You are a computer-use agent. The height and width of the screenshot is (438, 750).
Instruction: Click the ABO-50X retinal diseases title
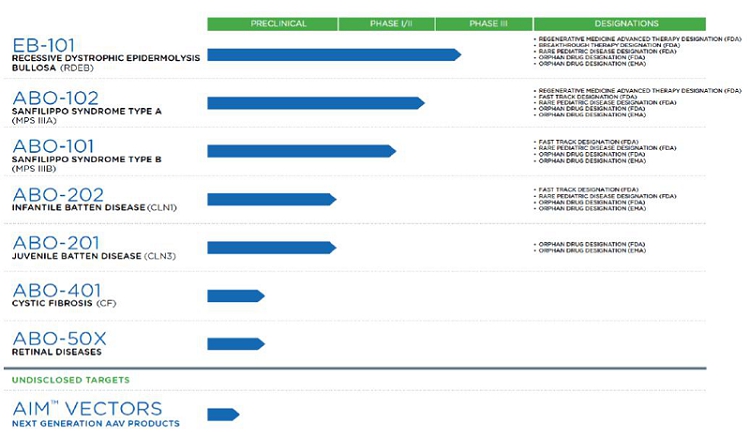coord(59,339)
